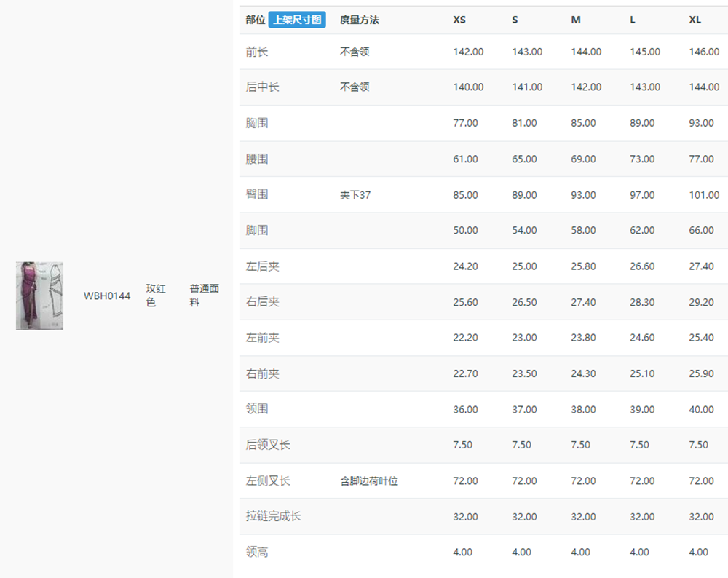Screen dimensions: 728x578
Task: Click the 夹下37 measurement method
Action: [355, 195]
